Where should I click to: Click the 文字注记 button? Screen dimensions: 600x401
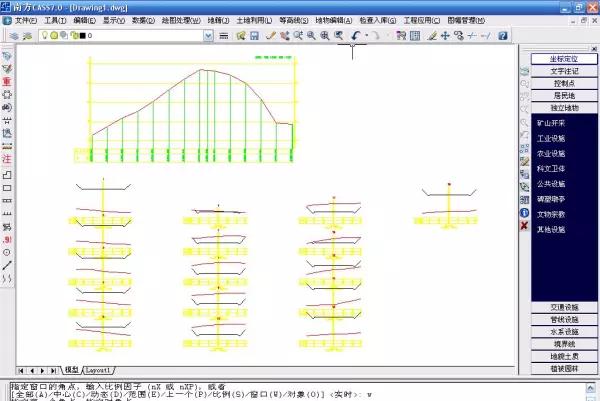pyautogui.click(x=564, y=71)
